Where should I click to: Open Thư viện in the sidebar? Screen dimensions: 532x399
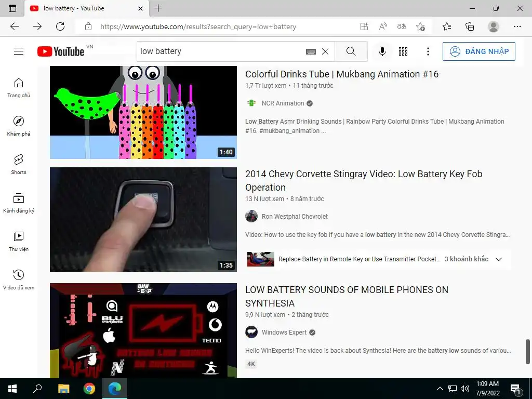pyautogui.click(x=19, y=242)
